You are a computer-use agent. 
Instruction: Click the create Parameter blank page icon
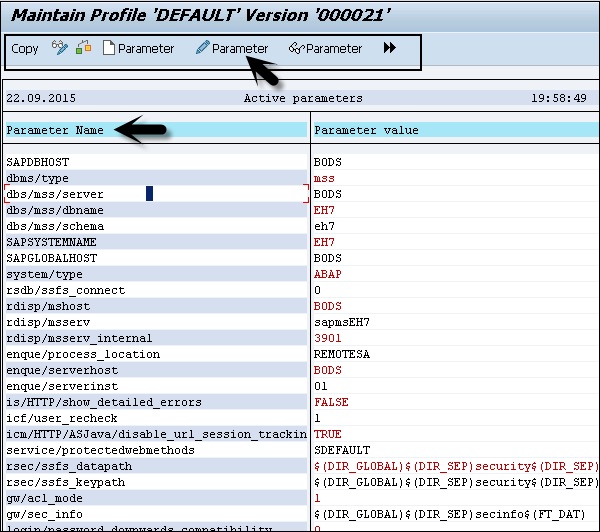coord(109,48)
